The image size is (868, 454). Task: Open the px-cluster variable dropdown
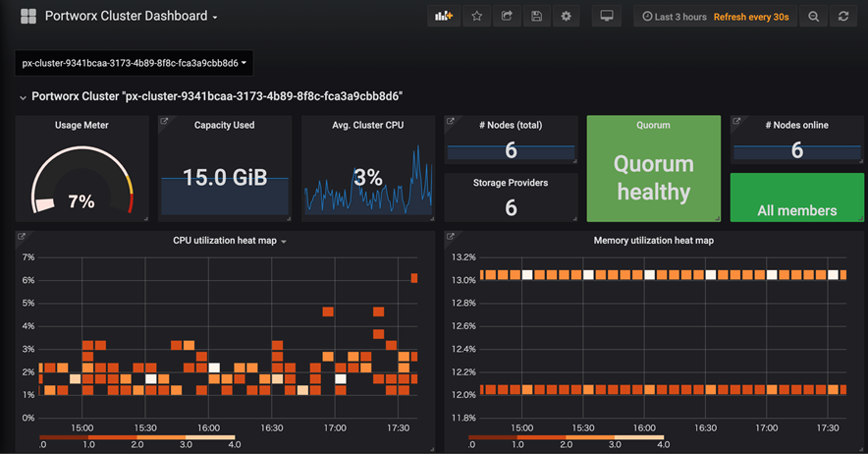click(134, 63)
